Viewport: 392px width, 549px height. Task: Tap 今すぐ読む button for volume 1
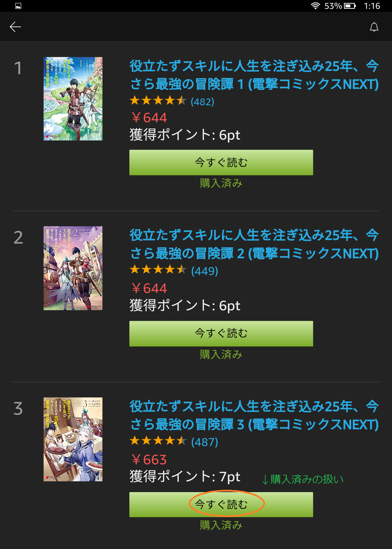tap(221, 163)
